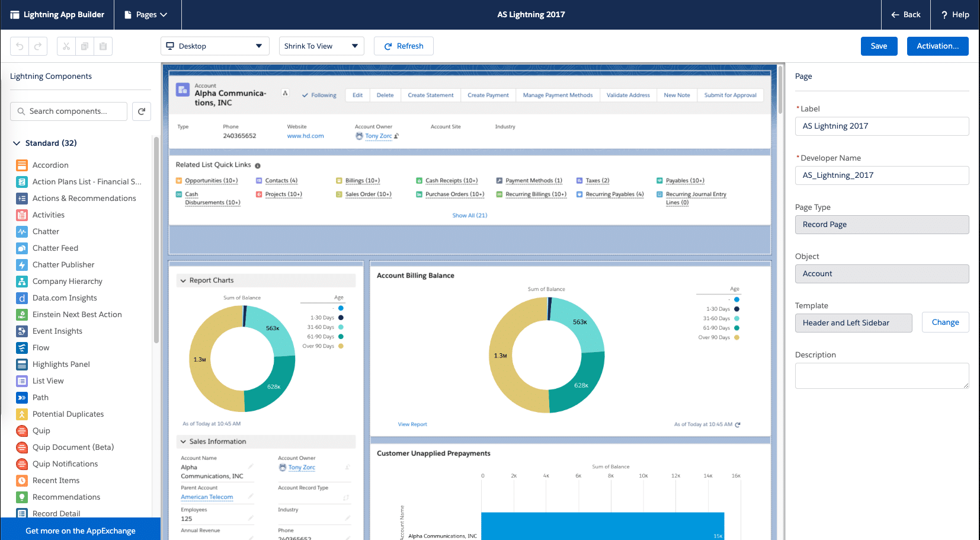Collapse the Report Charts section
Viewport: 980px width, 540px height.
tap(183, 281)
